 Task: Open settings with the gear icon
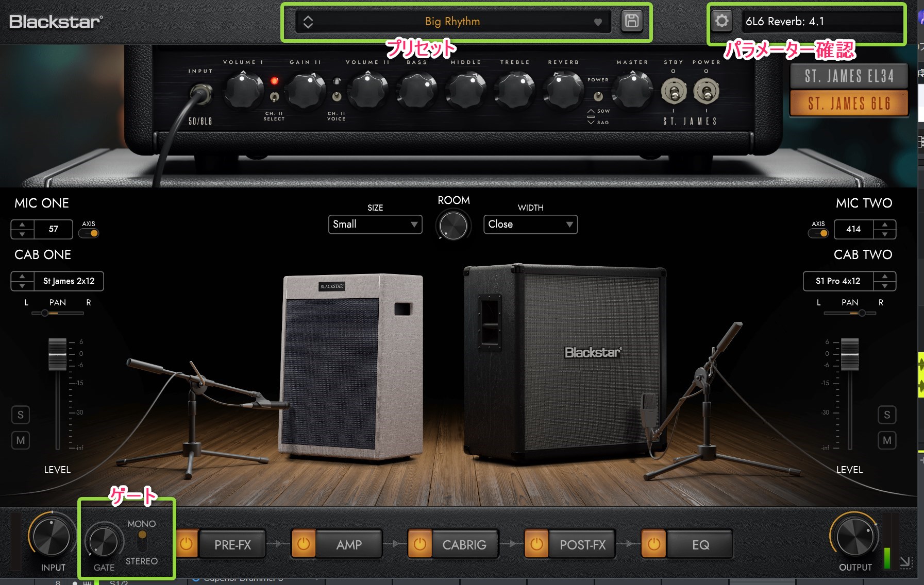[721, 21]
